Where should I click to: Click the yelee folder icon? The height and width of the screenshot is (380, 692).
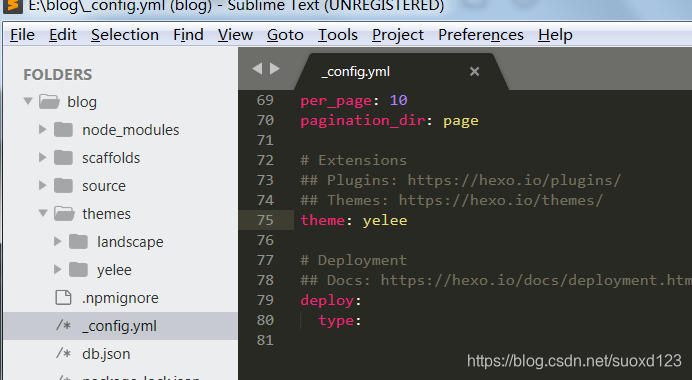coord(79,270)
